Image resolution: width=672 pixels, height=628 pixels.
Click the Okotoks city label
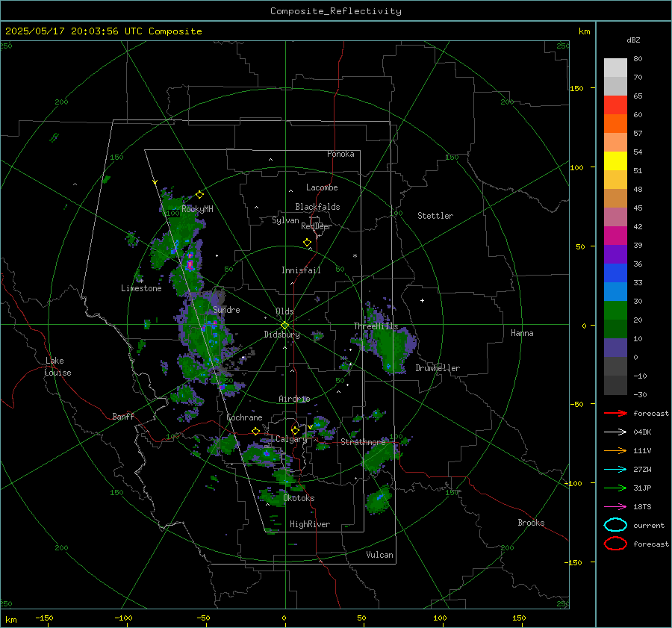299,498
